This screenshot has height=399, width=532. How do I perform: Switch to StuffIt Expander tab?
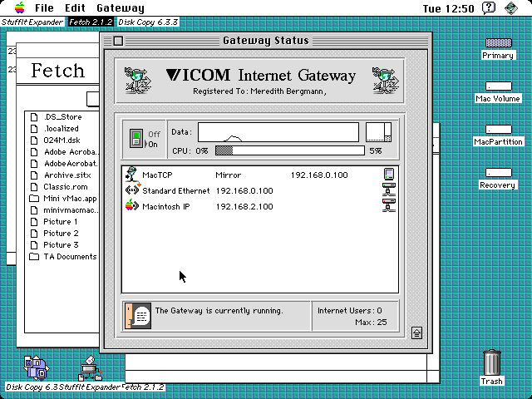pos(32,22)
